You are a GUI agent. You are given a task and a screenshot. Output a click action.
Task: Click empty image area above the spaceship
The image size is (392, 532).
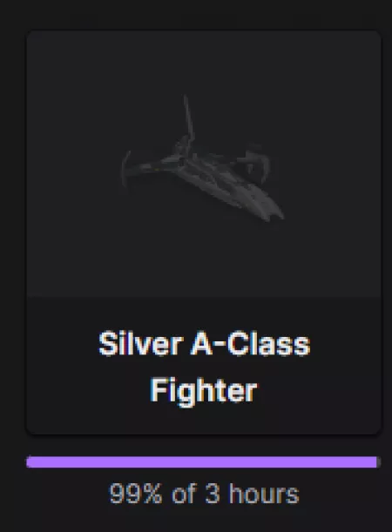[204, 61]
